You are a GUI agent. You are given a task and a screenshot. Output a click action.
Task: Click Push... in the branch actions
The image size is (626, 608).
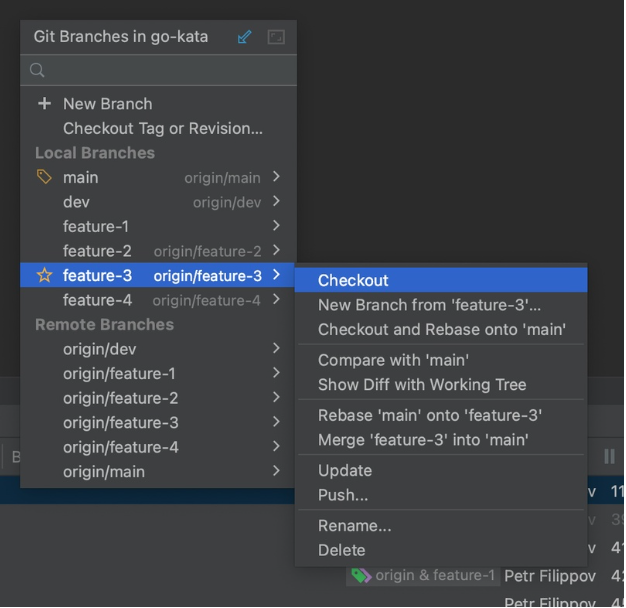click(343, 495)
